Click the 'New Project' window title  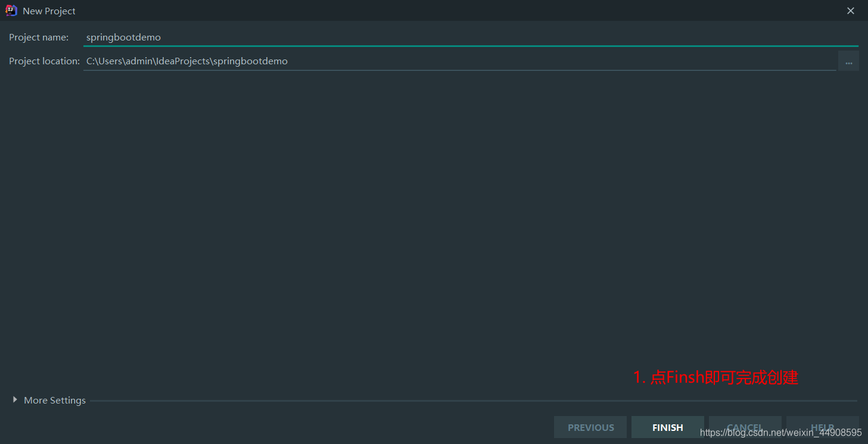[x=49, y=11]
